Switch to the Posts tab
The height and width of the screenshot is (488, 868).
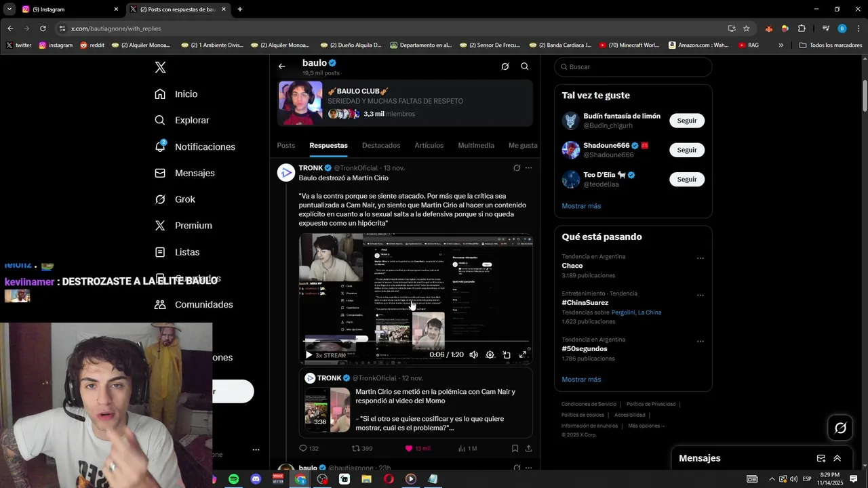(x=286, y=146)
